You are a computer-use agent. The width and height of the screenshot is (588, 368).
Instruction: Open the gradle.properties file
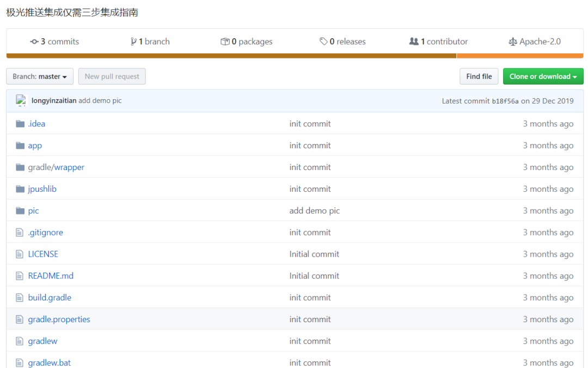tap(59, 319)
